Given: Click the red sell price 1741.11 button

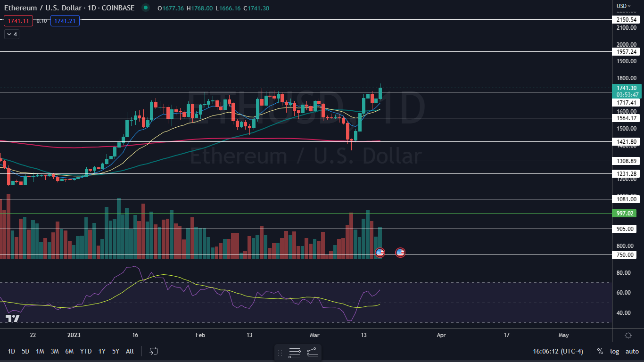Looking at the screenshot, I should tap(18, 21).
